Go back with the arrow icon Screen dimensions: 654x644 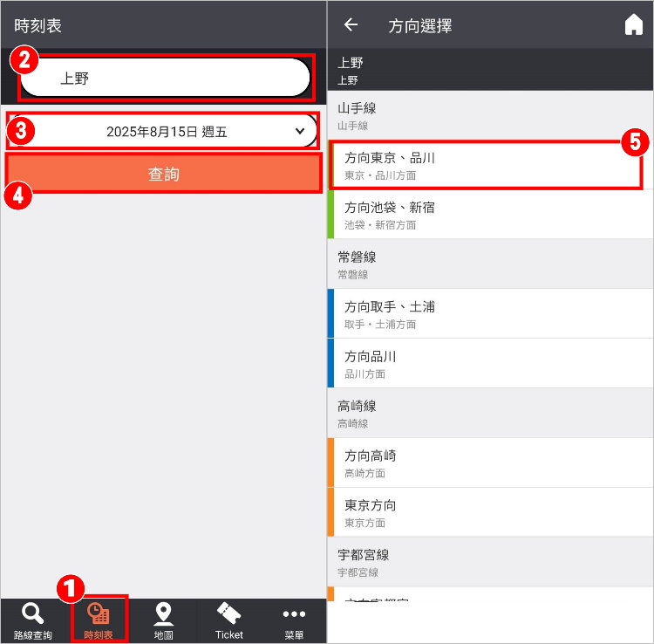[x=351, y=25]
